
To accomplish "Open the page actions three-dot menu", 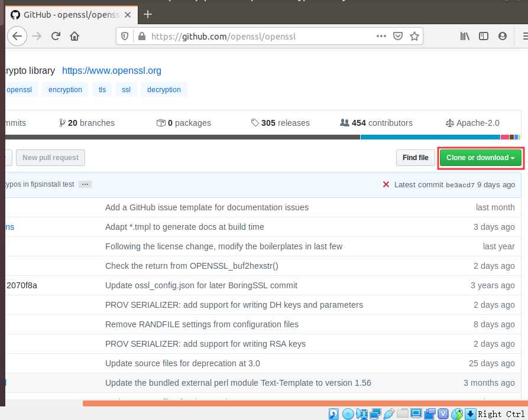I will tap(381, 36).
